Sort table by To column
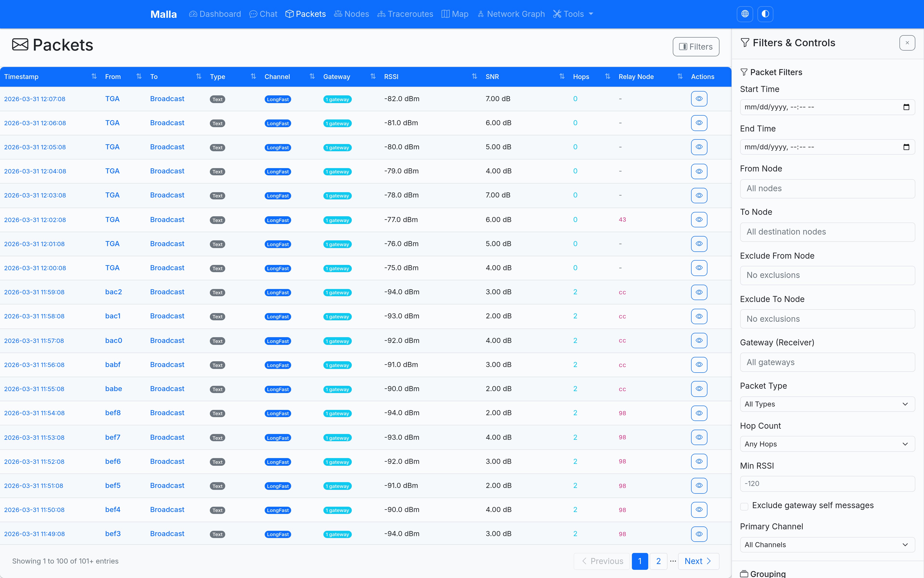This screenshot has width=924, height=578. point(176,76)
